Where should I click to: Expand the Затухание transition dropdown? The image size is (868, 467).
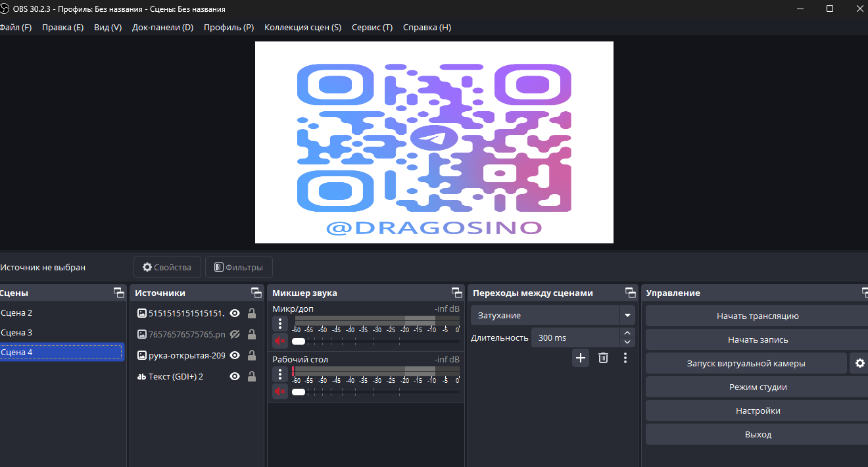627,316
